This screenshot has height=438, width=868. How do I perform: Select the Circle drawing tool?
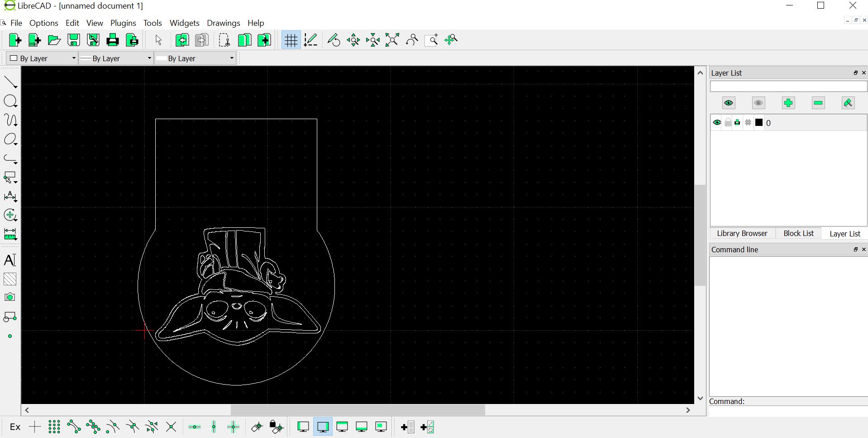tap(10, 101)
